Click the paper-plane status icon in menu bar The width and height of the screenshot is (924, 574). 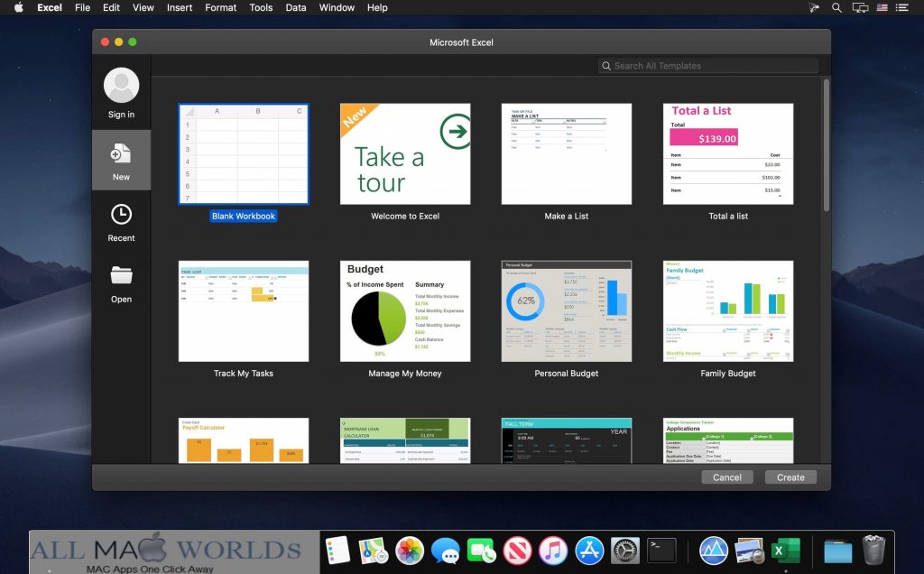click(814, 7)
